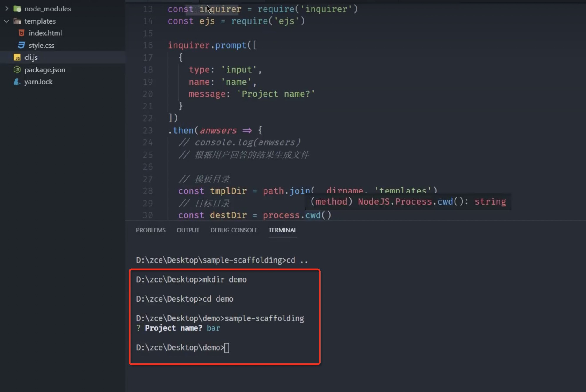Viewport: 586px width, 392px height.
Task: Collapse the templates folder chevron
Action: [6, 21]
